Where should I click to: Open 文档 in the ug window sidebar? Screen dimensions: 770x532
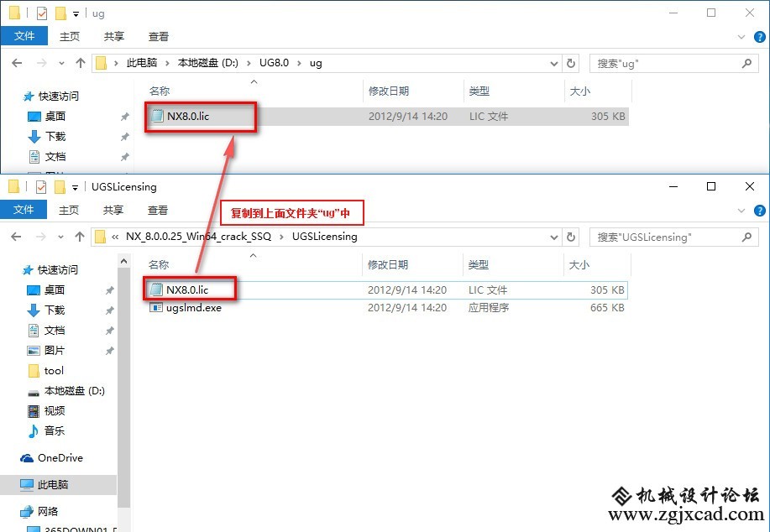coord(55,157)
